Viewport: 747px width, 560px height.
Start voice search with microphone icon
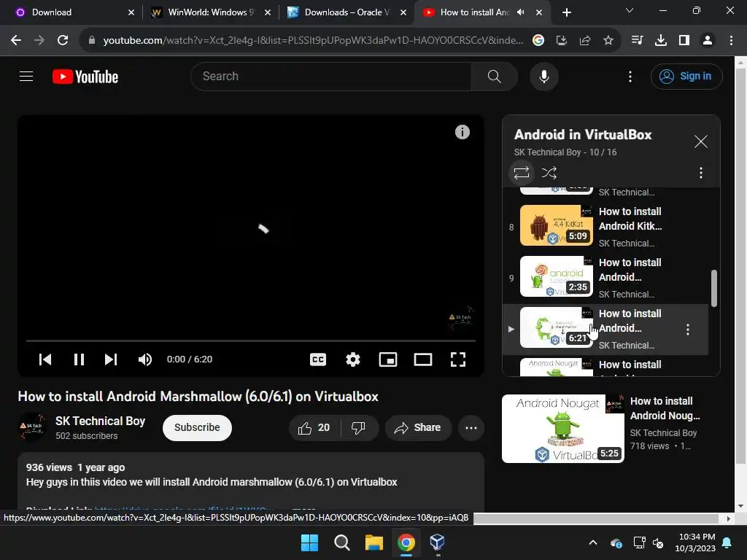(x=544, y=76)
